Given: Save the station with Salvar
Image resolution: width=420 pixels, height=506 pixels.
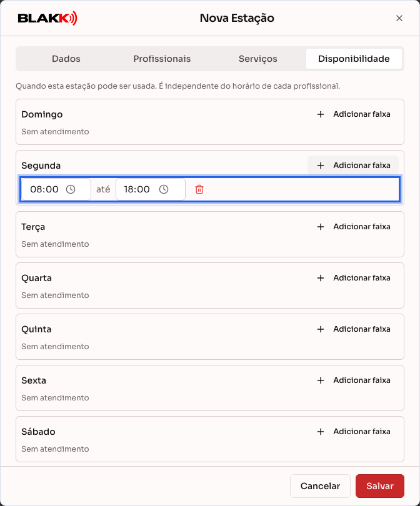Looking at the screenshot, I should point(379,486).
